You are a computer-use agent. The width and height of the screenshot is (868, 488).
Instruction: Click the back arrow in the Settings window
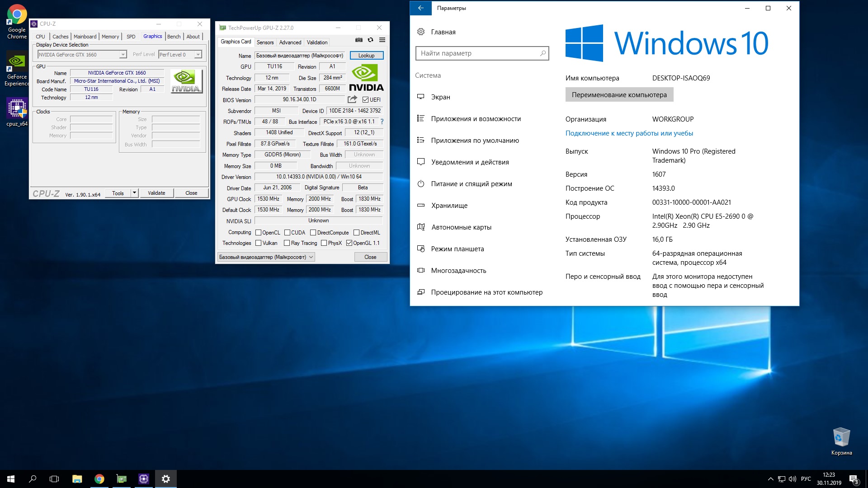click(421, 8)
